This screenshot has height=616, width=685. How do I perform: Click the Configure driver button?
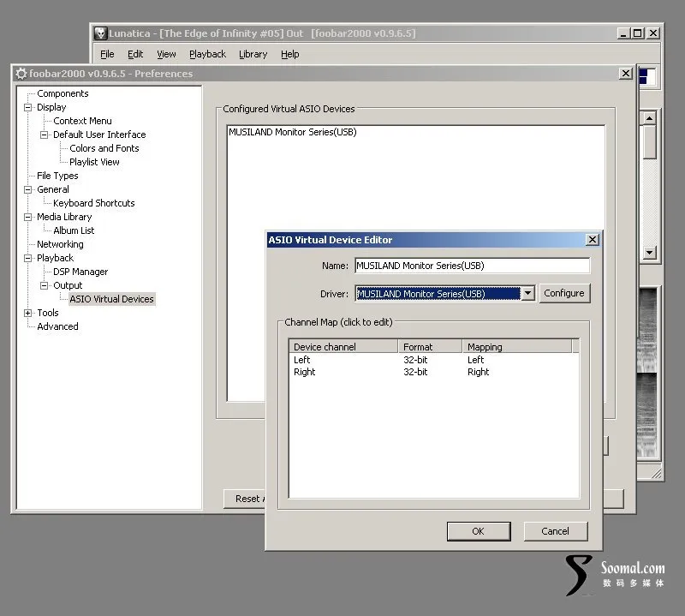tap(564, 293)
